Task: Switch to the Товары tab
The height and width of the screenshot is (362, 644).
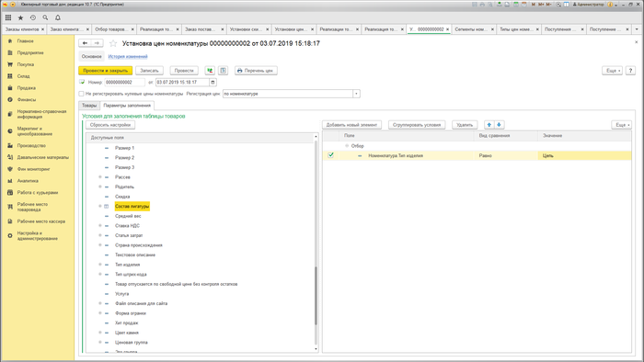Action: 89,106
